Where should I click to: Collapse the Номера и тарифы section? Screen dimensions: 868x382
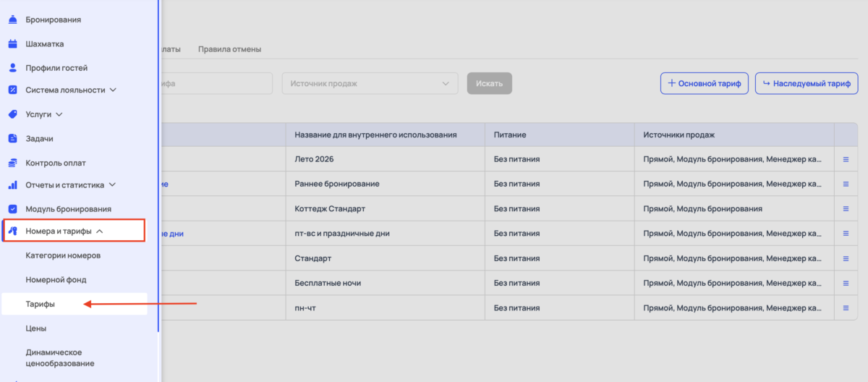coord(99,232)
